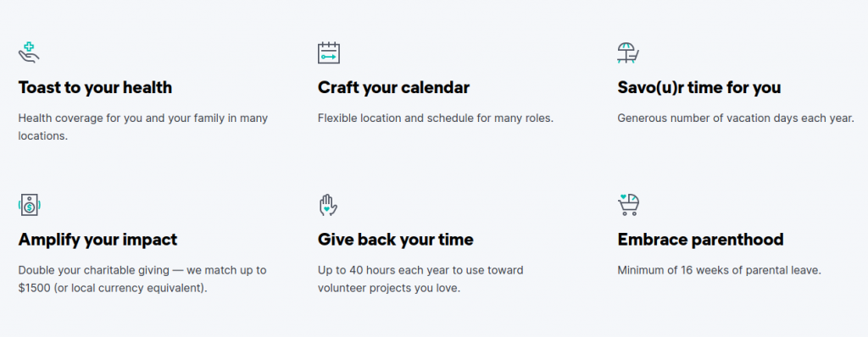Click the baby stroller icon
The height and width of the screenshot is (337, 868).
pos(628,205)
